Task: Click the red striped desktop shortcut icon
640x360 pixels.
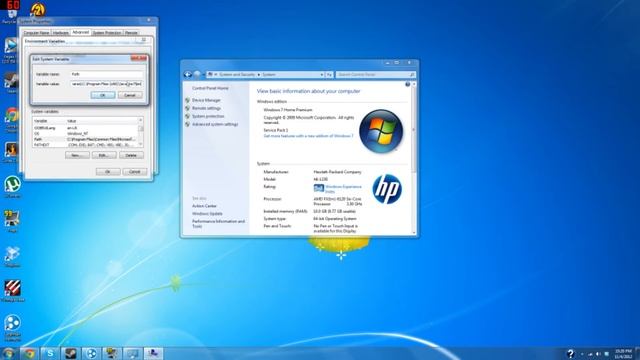Action: click(x=13, y=291)
